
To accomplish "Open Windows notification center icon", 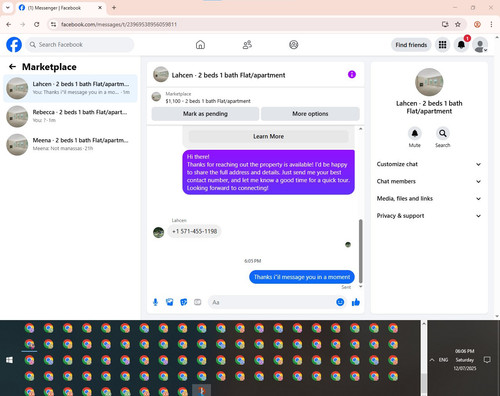I will click(x=487, y=360).
